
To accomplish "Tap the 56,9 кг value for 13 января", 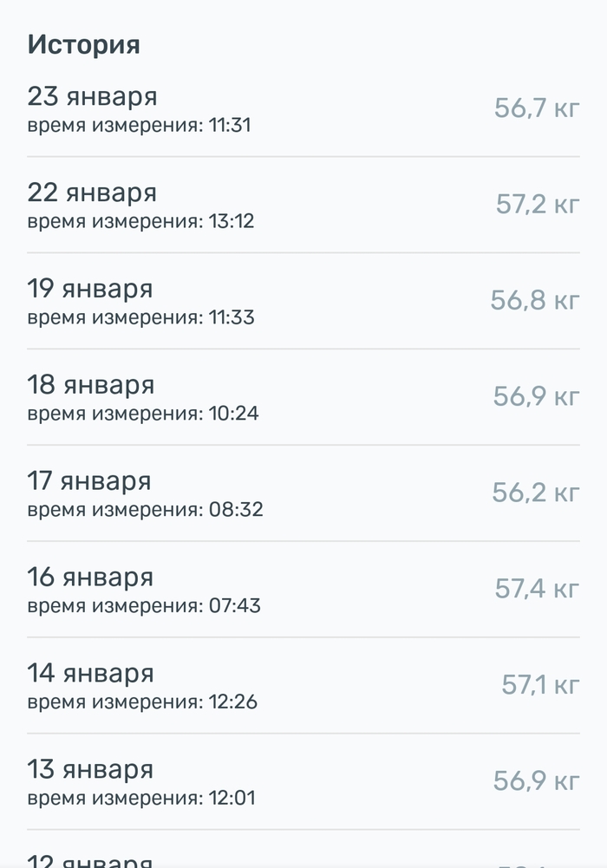I will coord(536,782).
